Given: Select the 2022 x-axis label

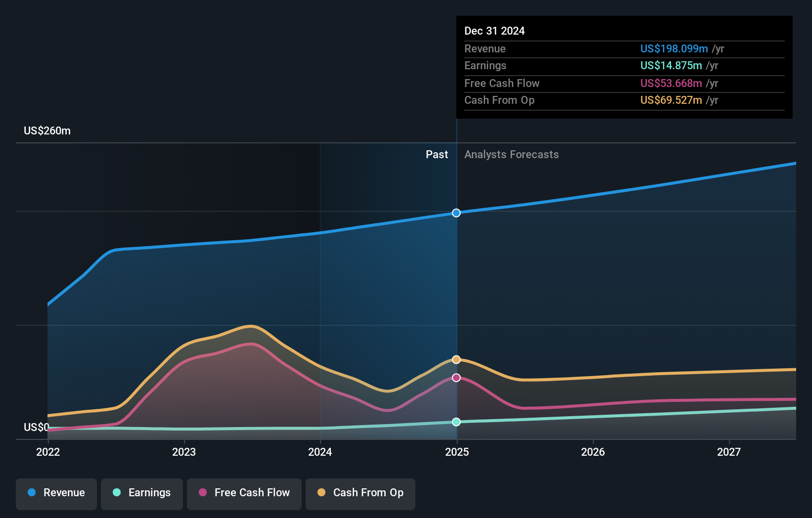Looking at the screenshot, I should (48, 452).
